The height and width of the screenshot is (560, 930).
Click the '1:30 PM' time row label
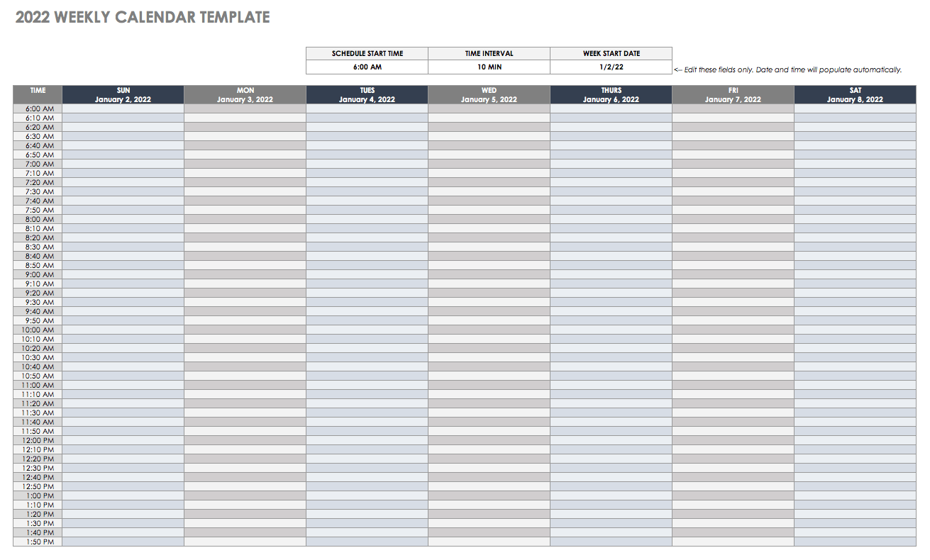click(38, 523)
